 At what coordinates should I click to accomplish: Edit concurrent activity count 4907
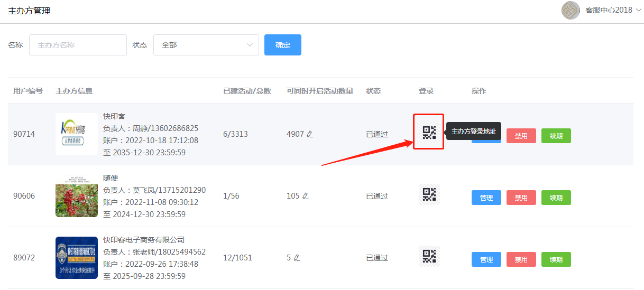310,134
